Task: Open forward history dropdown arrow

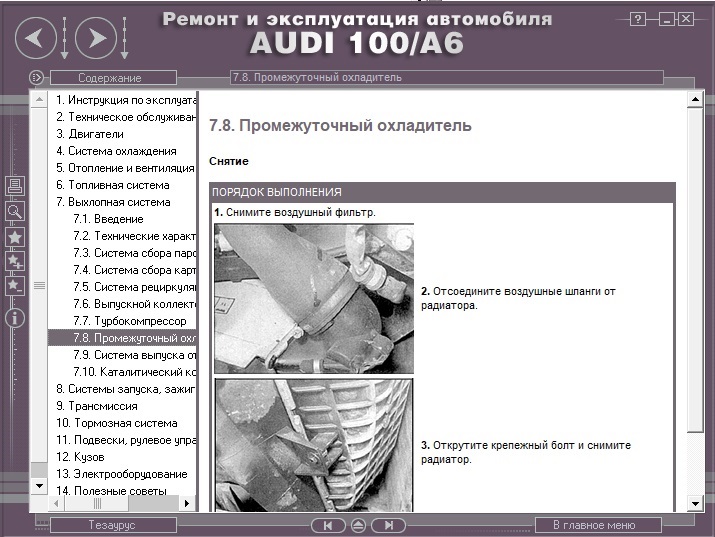Action: pos(124,38)
